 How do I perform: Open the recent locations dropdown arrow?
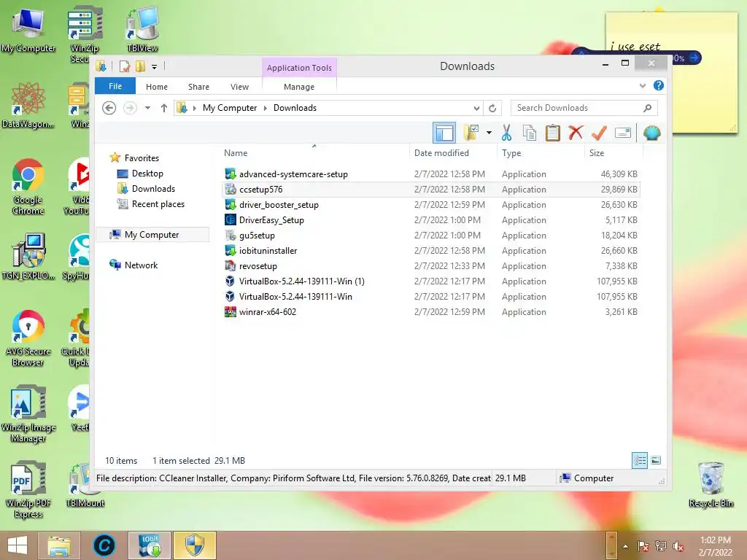point(147,108)
